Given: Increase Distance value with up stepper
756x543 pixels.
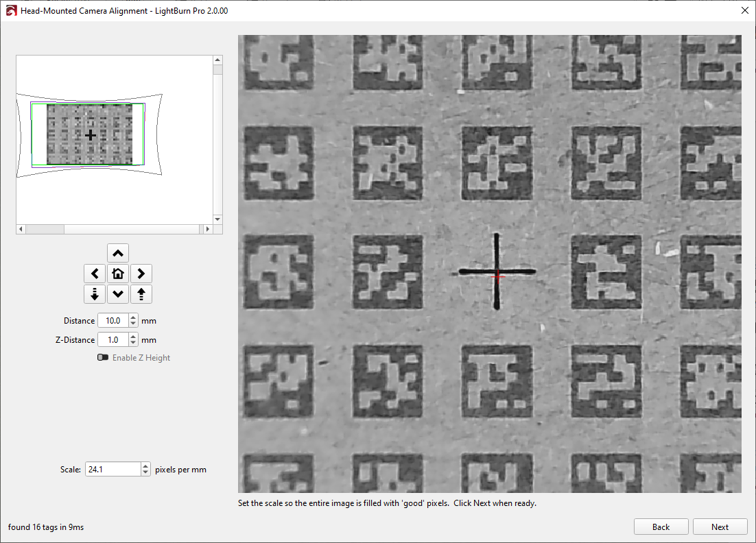Looking at the screenshot, I should (x=133, y=317).
